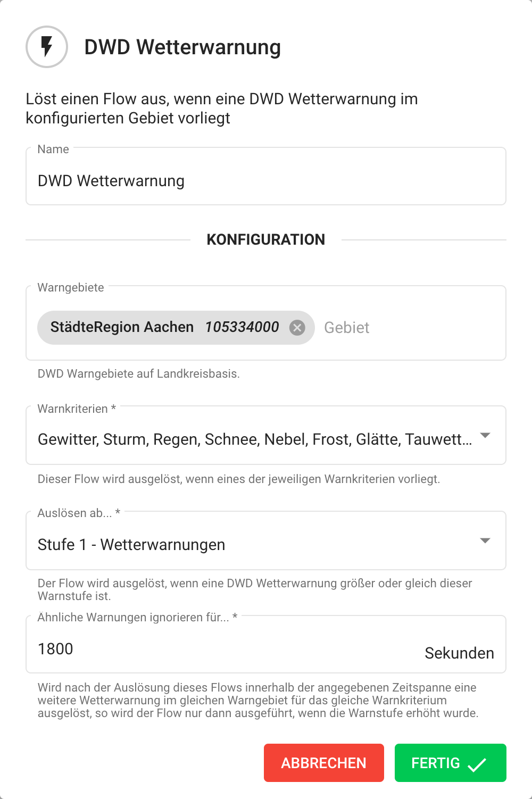The width and height of the screenshot is (532, 799).
Task: Click the Stufe 1 - Wetterwarnungen selection
Action: (131, 545)
